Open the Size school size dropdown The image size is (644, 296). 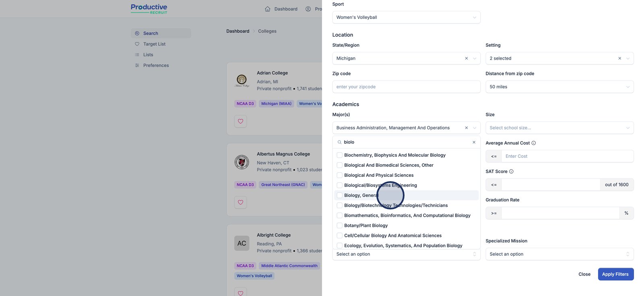coord(559,128)
